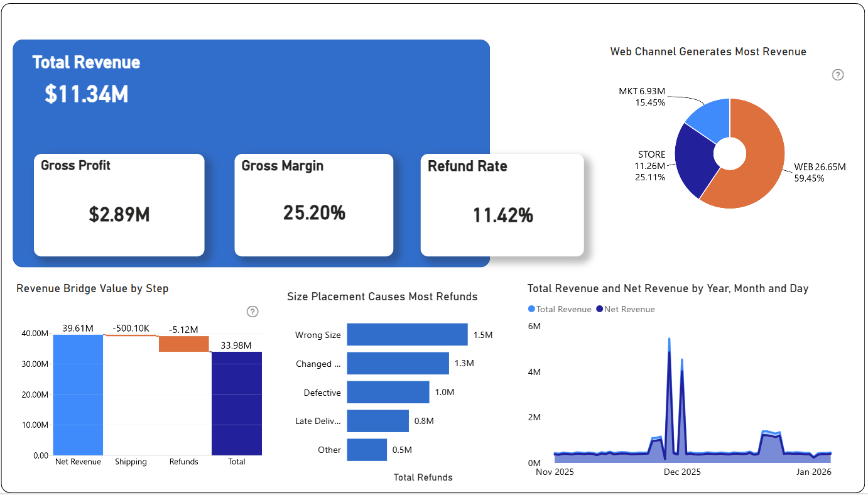This screenshot has width=868, height=495.
Task: Click the line chart title about Year, Month and Day
Action: coord(668,288)
